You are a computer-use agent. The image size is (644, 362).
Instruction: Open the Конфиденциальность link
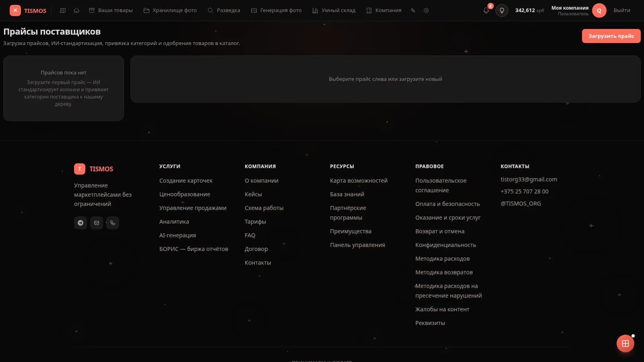[x=446, y=245]
